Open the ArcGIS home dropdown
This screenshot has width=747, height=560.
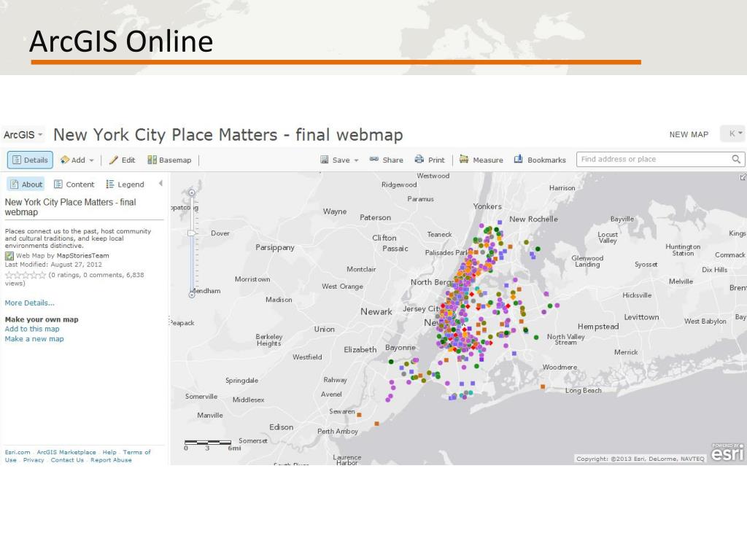(x=23, y=135)
